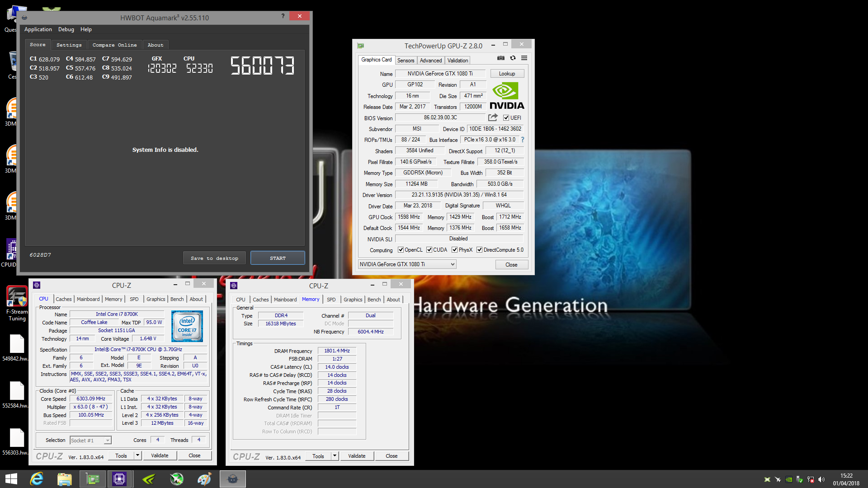Open the Paint taskbar icon

pyautogui.click(x=204, y=479)
